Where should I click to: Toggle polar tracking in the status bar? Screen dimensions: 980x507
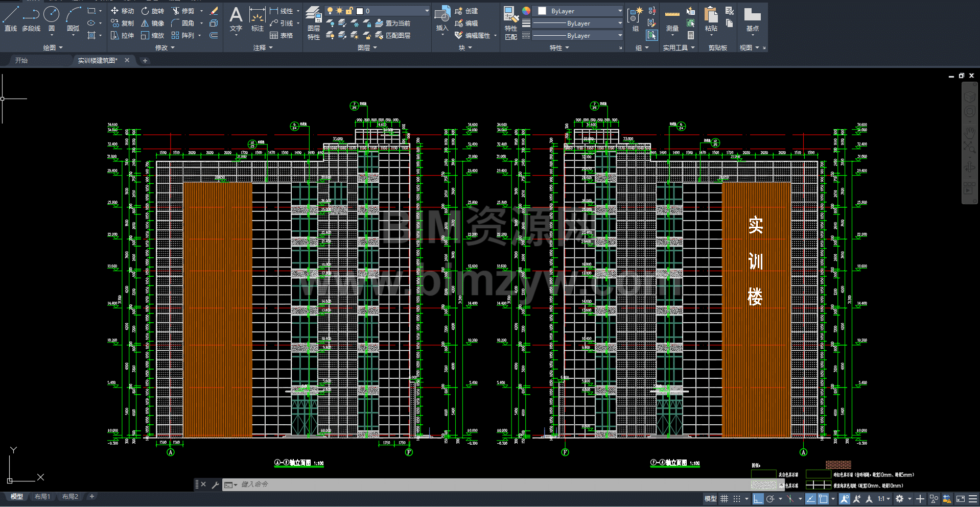[771, 499]
